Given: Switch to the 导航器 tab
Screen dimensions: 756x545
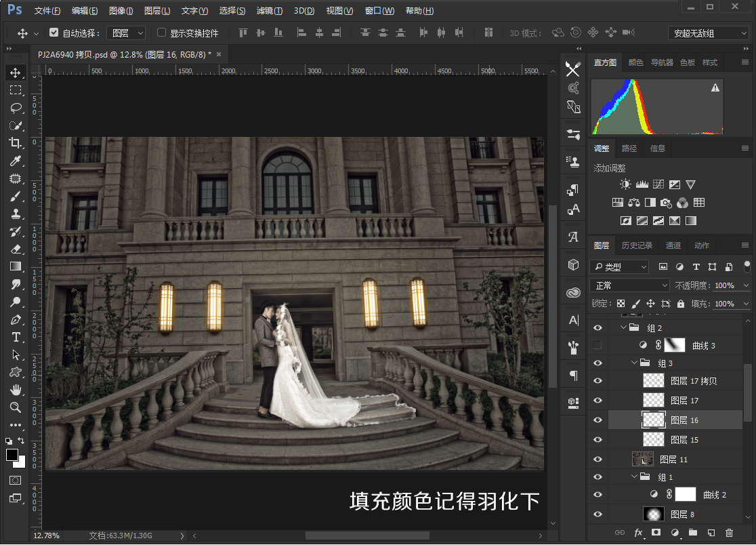Looking at the screenshot, I should [661, 62].
